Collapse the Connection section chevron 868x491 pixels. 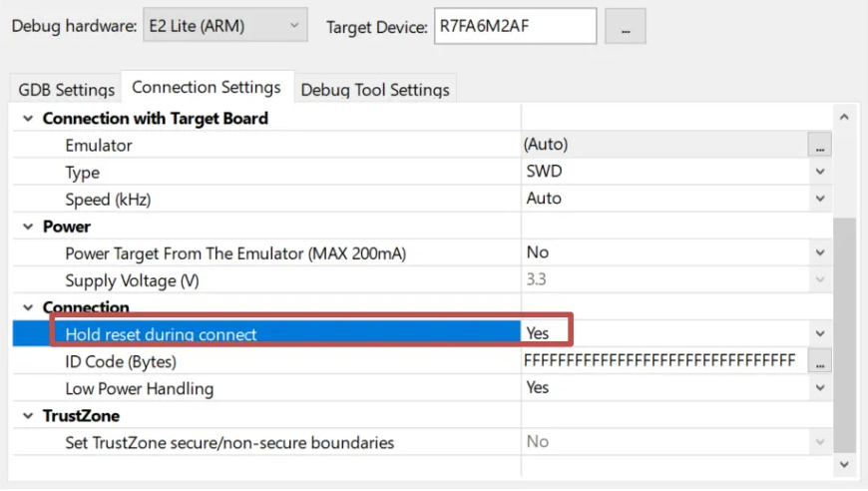[28, 307]
